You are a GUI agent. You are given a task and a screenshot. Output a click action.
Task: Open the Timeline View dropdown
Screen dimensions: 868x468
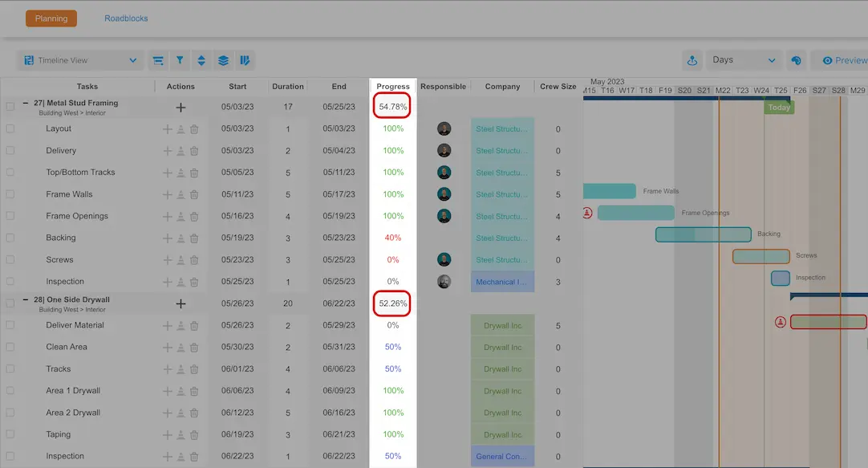click(x=80, y=60)
